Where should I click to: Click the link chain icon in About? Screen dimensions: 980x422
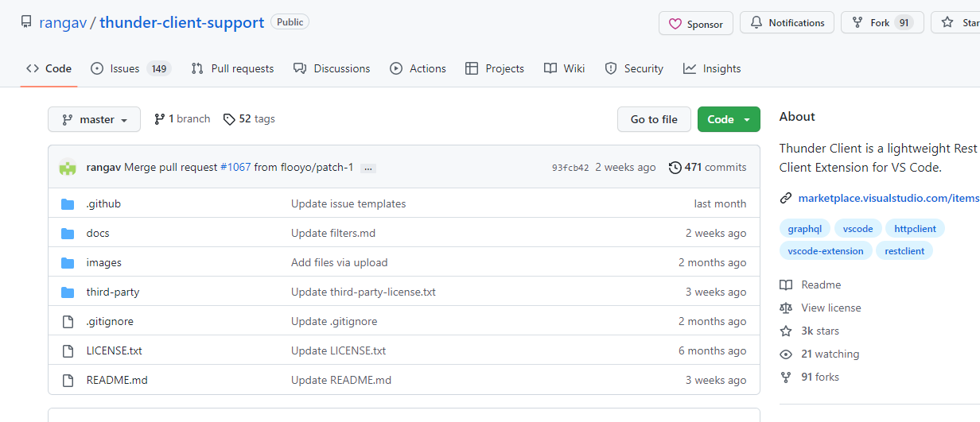tap(786, 198)
